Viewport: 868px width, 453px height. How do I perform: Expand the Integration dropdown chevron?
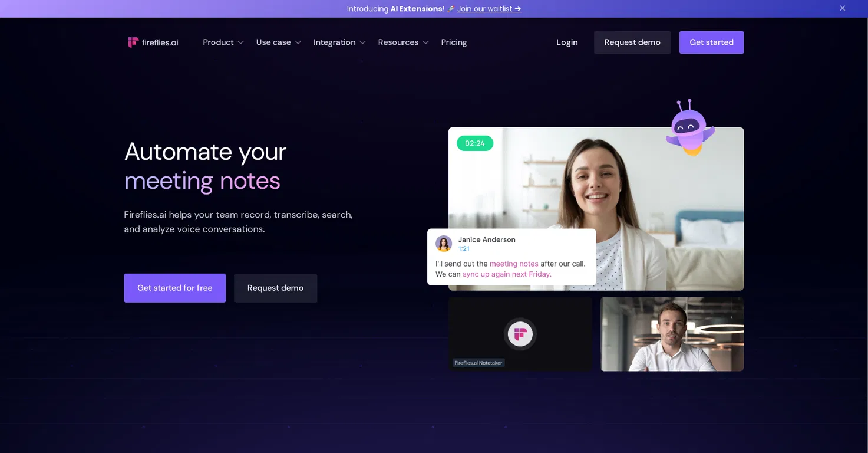(363, 42)
